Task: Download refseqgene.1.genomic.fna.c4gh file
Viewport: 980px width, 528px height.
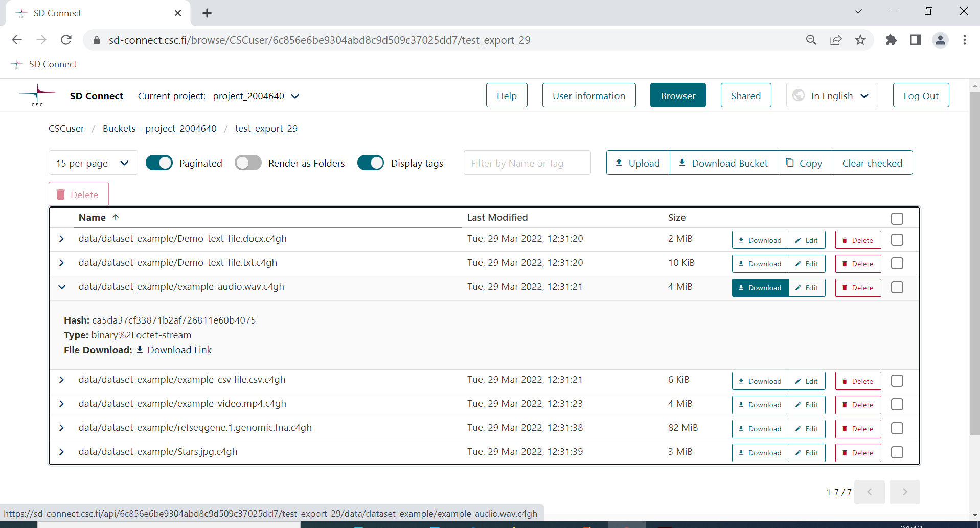Action: (760, 429)
